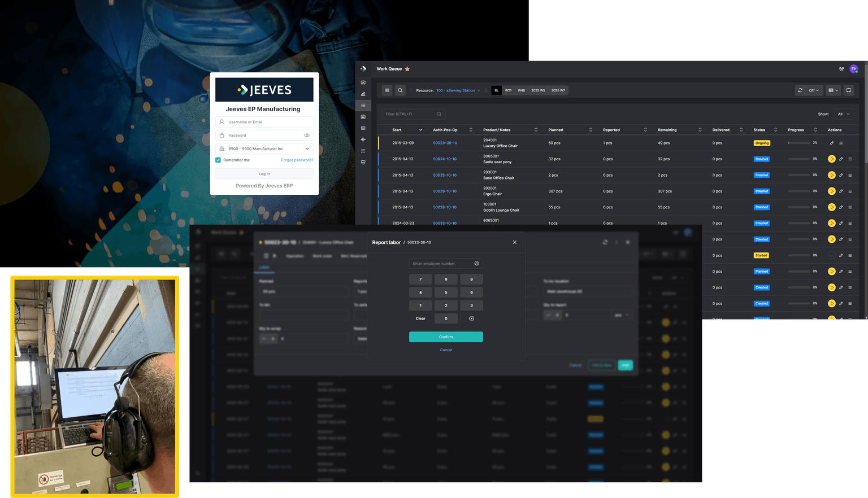Expand the Show: All filter dropdown

pos(843,114)
